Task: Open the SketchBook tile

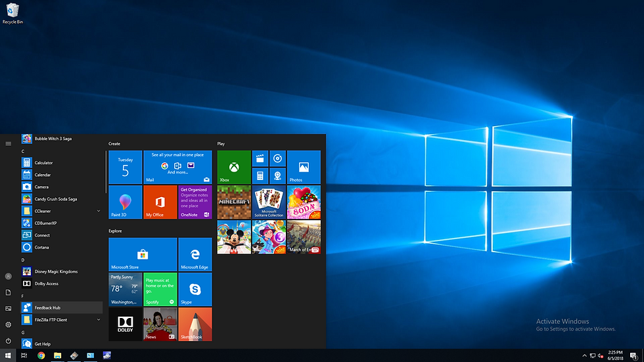Action: pos(195,325)
